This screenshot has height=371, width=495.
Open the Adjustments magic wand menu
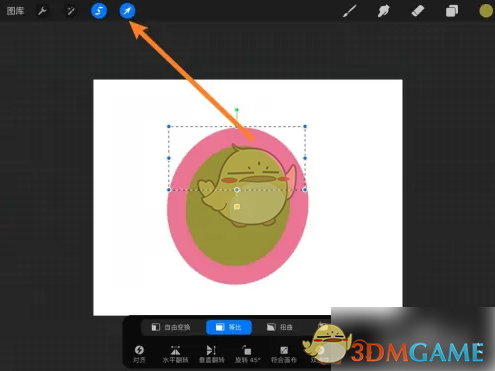(71, 11)
